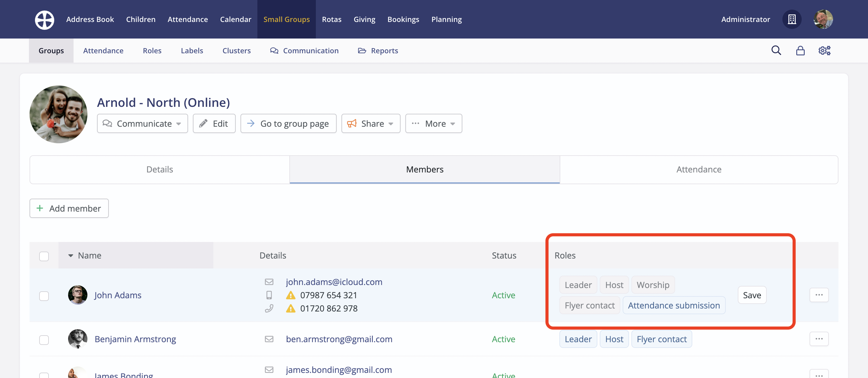Expand the Share dropdown
This screenshot has width=868, height=378.
pyautogui.click(x=371, y=123)
